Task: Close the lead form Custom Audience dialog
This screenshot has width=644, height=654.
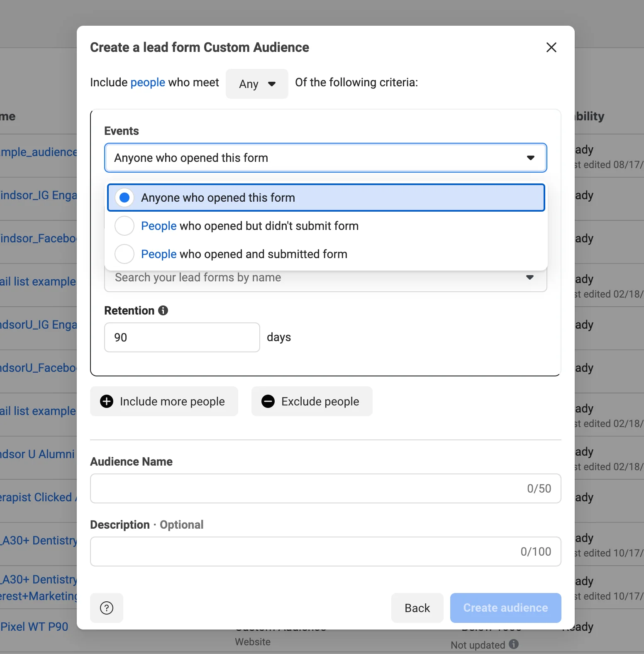Action: point(551,47)
